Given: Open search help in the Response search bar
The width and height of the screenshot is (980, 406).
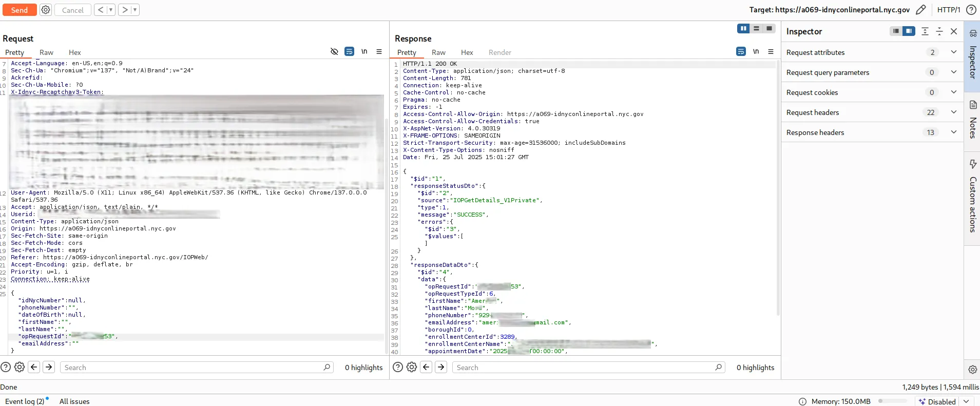Looking at the screenshot, I should click(397, 367).
